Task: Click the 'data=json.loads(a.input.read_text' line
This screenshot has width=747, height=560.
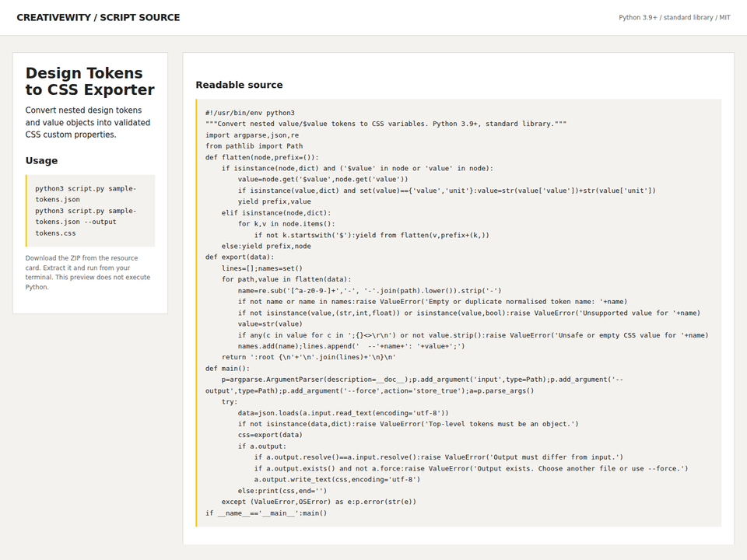Action: pos(343,413)
